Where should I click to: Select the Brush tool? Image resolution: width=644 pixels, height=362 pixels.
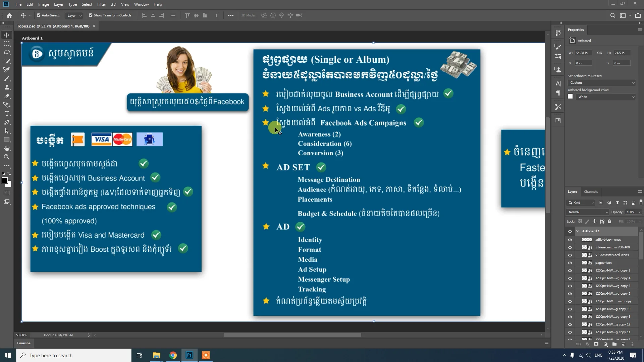tap(7, 78)
